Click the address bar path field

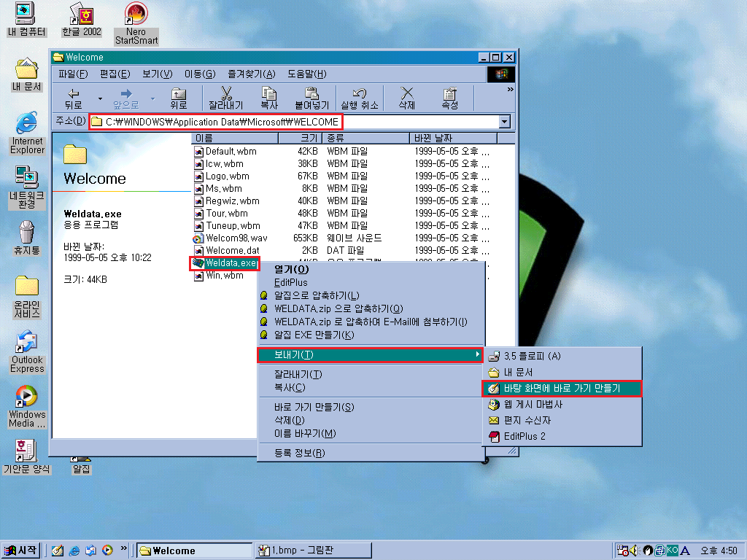(x=292, y=122)
